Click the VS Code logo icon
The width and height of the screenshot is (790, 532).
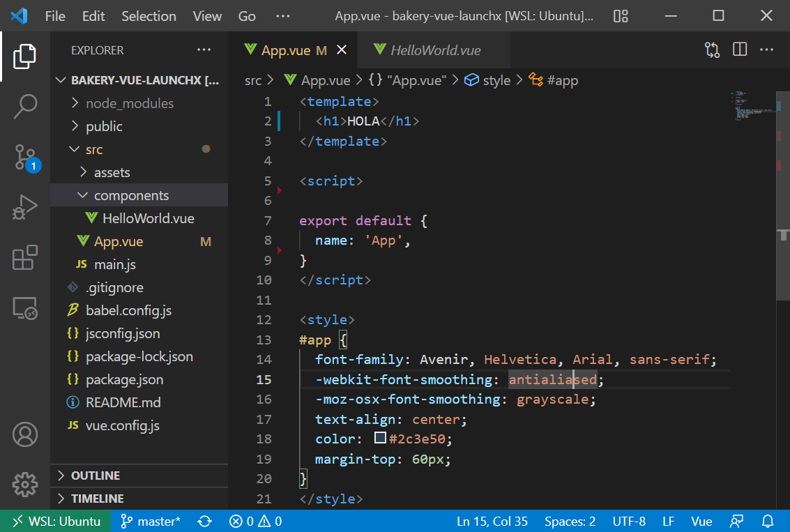tap(19, 15)
